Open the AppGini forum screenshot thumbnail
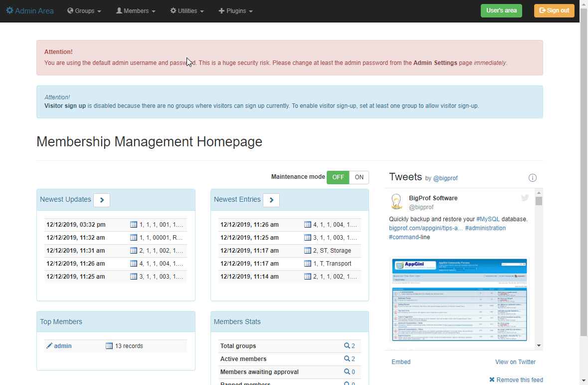Viewport: 588px width, 385px height. (x=459, y=300)
